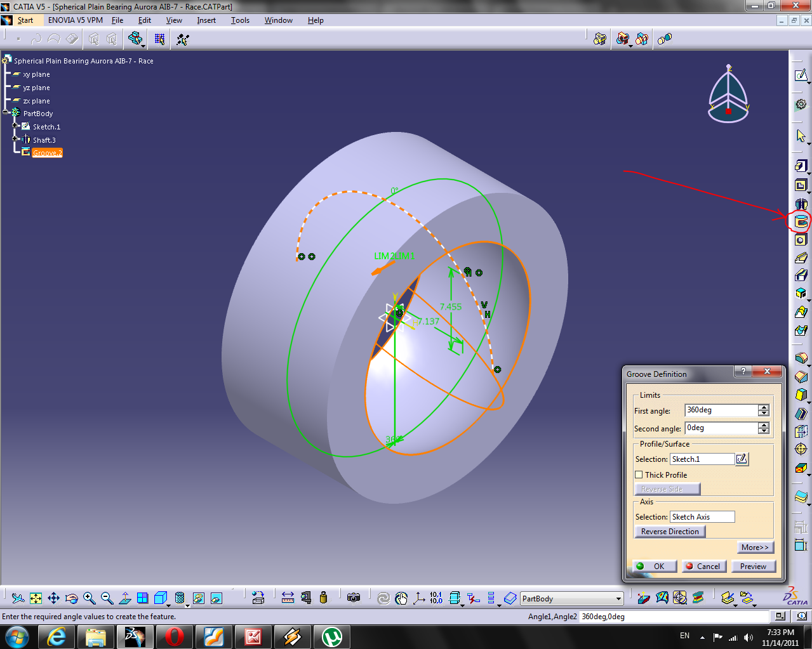
Task: Open the view mode flyout cube icon
Action: [x=161, y=598]
